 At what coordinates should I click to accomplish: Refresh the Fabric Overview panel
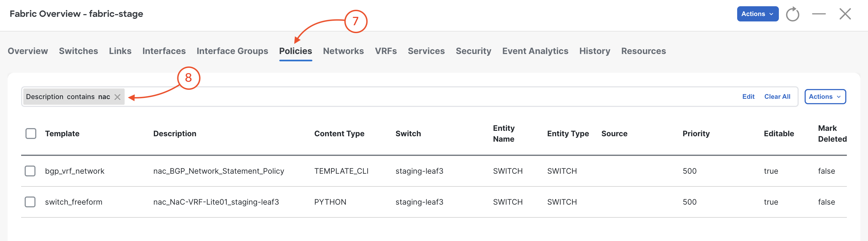(792, 14)
